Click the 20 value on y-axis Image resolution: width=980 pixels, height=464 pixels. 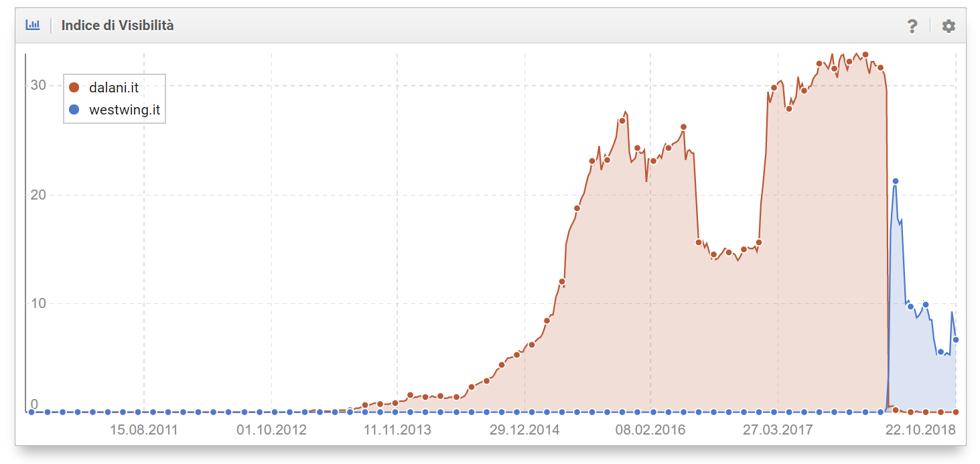(38, 195)
